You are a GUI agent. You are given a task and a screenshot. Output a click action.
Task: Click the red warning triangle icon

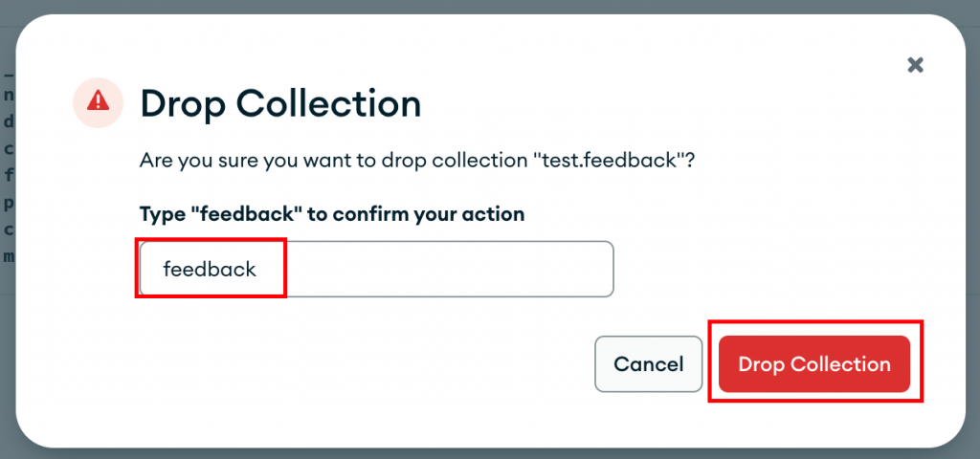(98, 99)
